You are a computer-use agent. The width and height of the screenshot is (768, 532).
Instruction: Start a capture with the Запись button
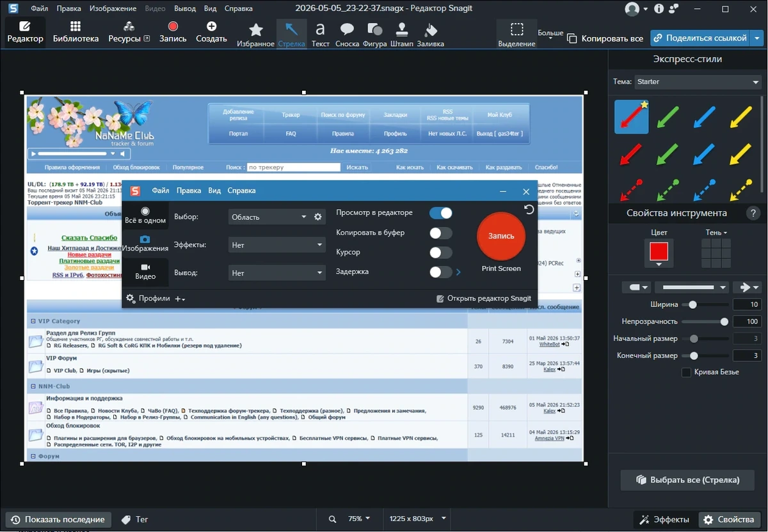[173, 32]
